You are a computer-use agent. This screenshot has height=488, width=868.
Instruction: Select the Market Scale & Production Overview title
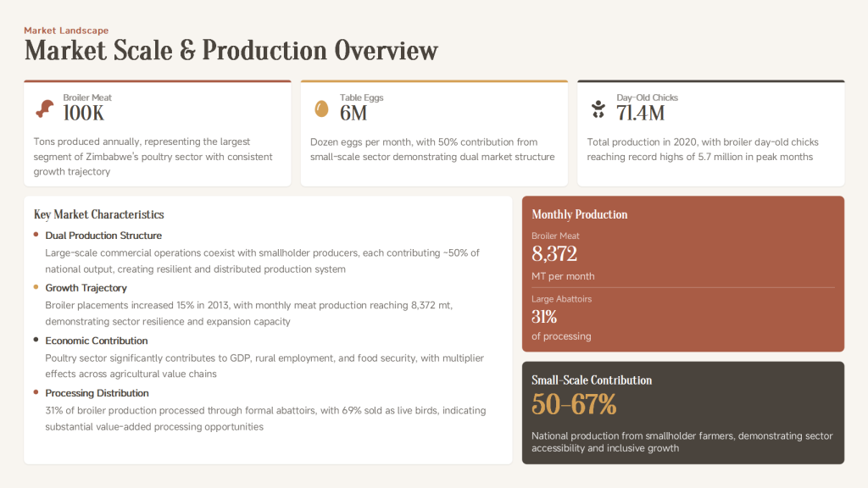tap(231, 51)
